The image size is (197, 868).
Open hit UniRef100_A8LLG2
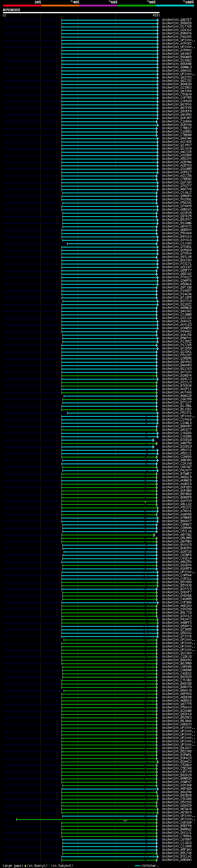point(176,504)
